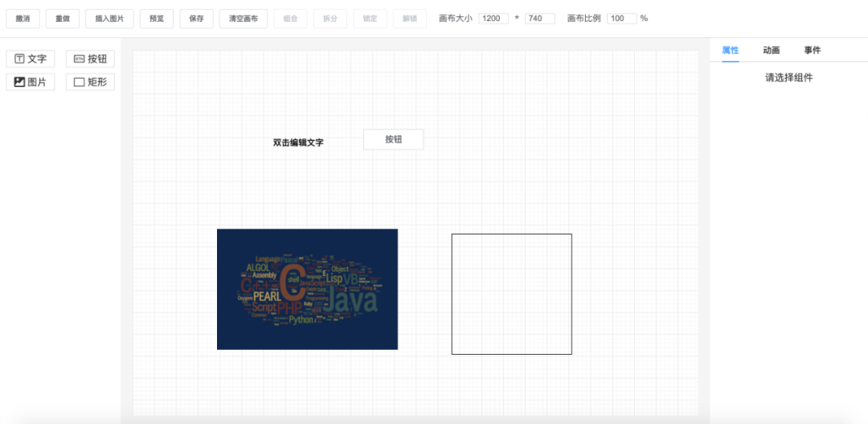This screenshot has height=424, width=868.
Task: Select the empty rectangle shape on canvas
Action: pyautogui.click(x=511, y=294)
